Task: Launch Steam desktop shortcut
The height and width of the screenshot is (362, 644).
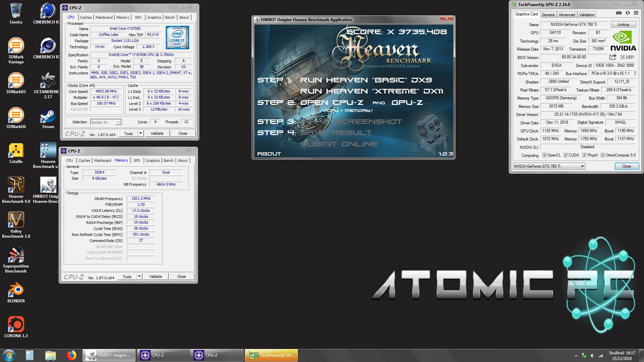Action: click(x=48, y=118)
